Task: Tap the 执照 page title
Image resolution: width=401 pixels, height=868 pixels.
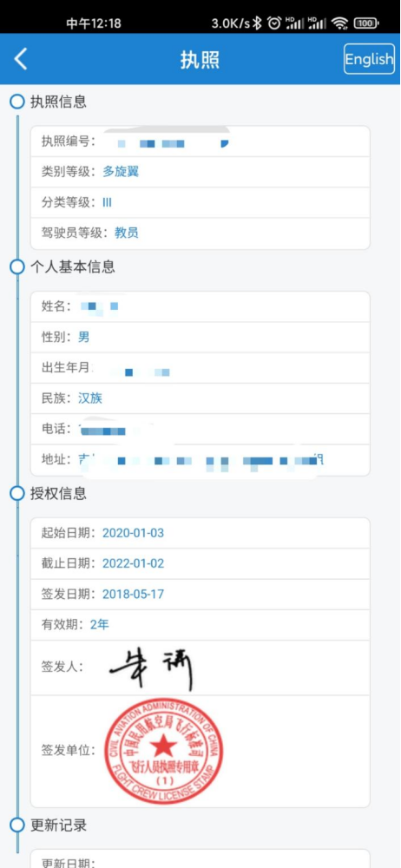Action: coord(200,59)
